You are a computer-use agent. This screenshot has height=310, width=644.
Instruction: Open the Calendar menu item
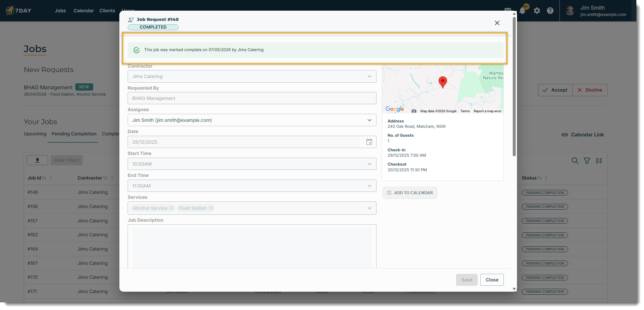pyautogui.click(x=84, y=11)
